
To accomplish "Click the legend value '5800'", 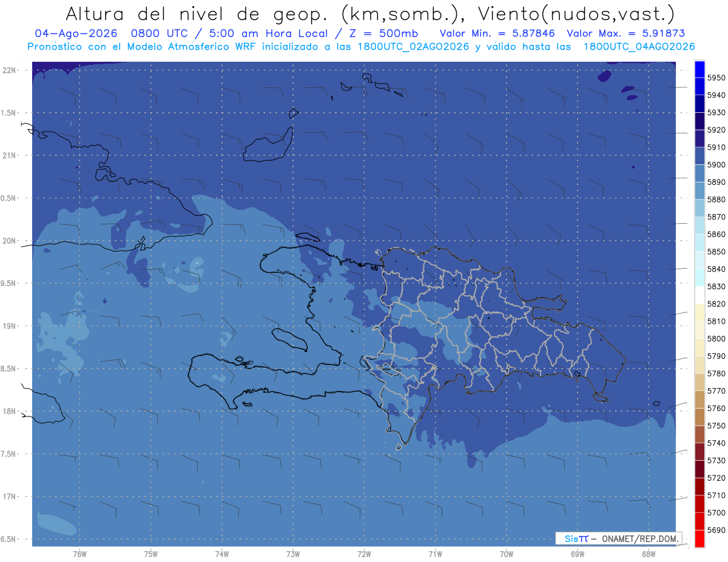I will [x=716, y=338].
